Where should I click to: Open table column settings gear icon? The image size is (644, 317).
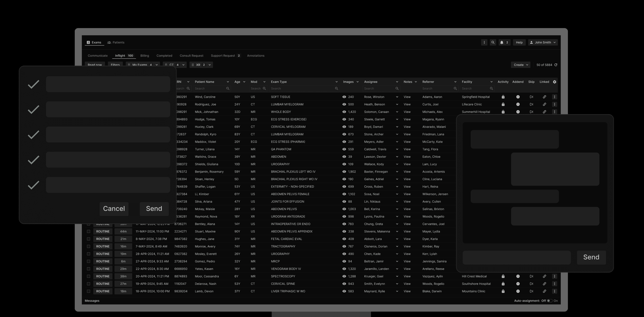(554, 82)
